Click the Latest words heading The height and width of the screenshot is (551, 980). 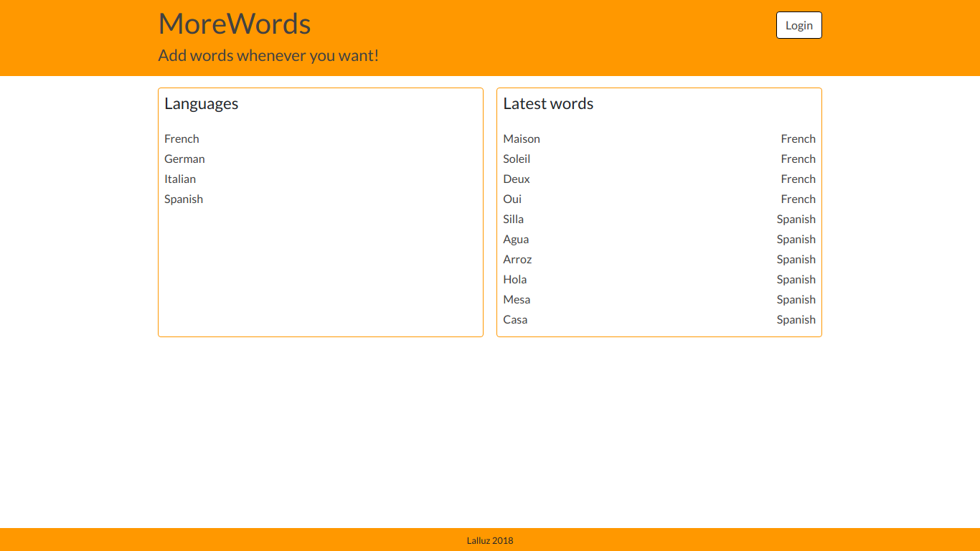(548, 103)
